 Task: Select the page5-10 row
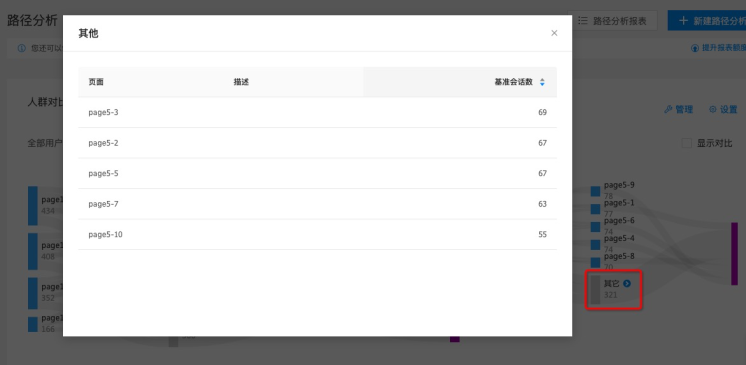[317, 234]
